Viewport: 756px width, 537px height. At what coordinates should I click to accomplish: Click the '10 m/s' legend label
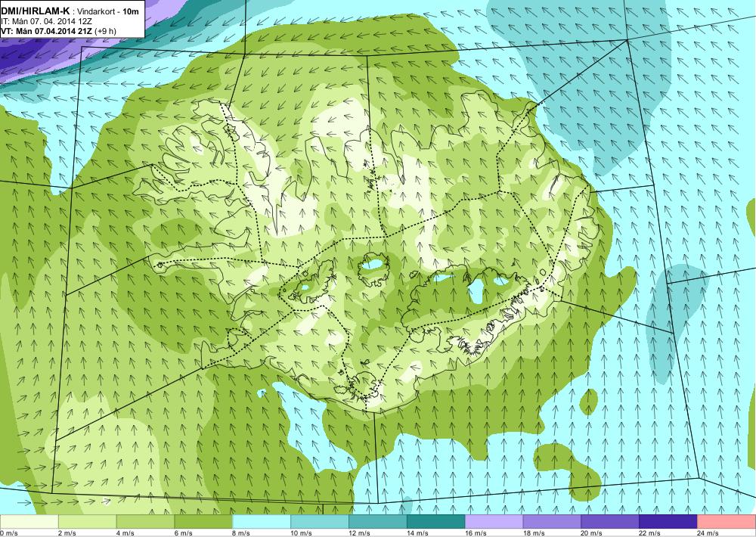[x=301, y=533]
